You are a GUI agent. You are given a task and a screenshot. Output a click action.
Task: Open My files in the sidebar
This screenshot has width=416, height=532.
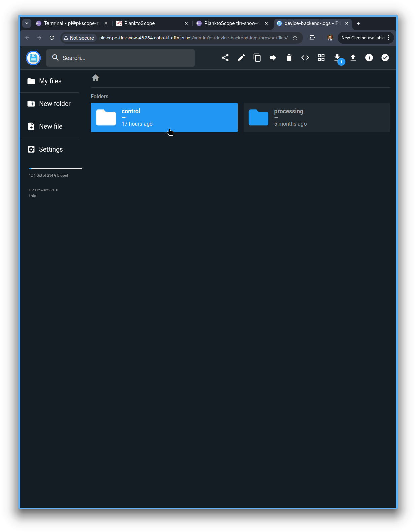pos(50,81)
